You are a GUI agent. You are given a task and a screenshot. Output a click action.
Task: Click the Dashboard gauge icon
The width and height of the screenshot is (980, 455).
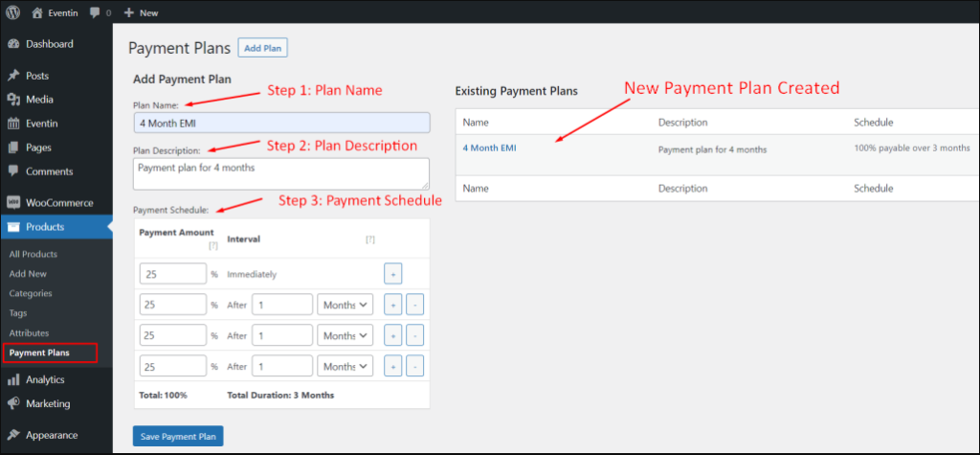point(13,44)
